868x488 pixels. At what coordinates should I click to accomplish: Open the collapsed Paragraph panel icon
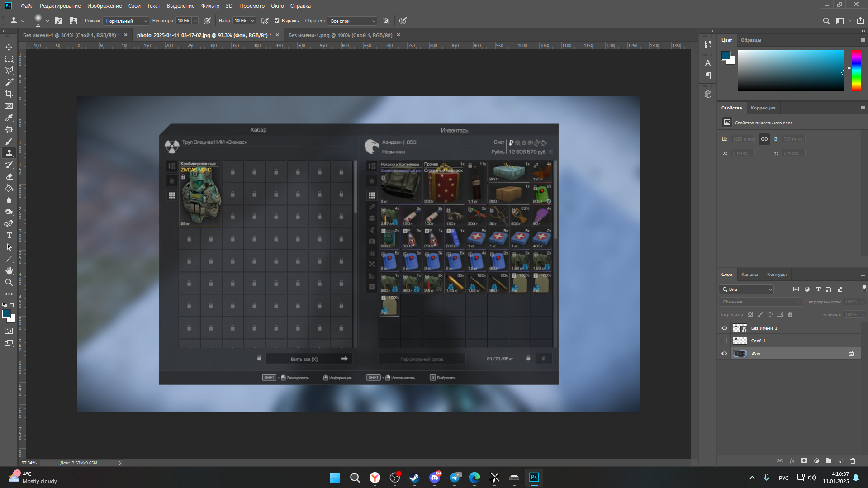pyautogui.click(x=708, y=76)
